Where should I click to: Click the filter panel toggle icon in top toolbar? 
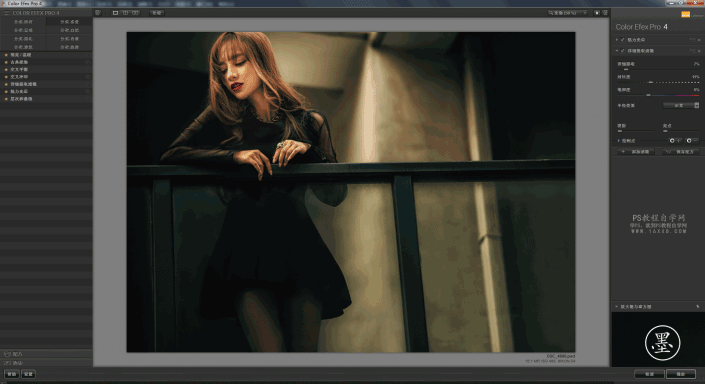tap(98, 13)
